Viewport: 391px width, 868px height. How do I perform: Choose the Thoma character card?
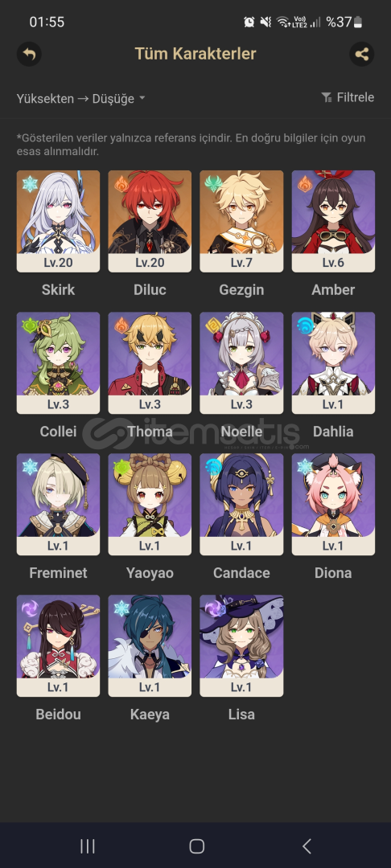click(150, 362)
